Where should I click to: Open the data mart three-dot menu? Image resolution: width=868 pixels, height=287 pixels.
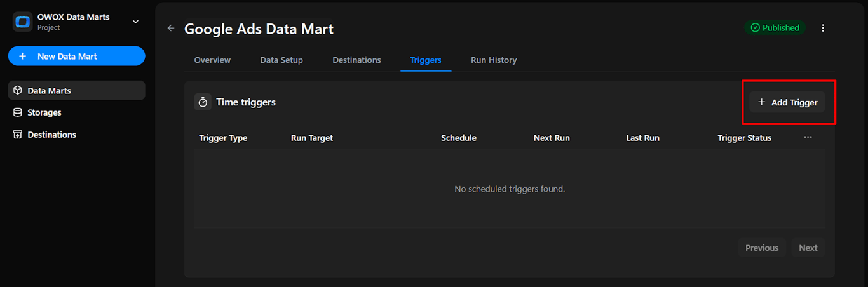823,28
